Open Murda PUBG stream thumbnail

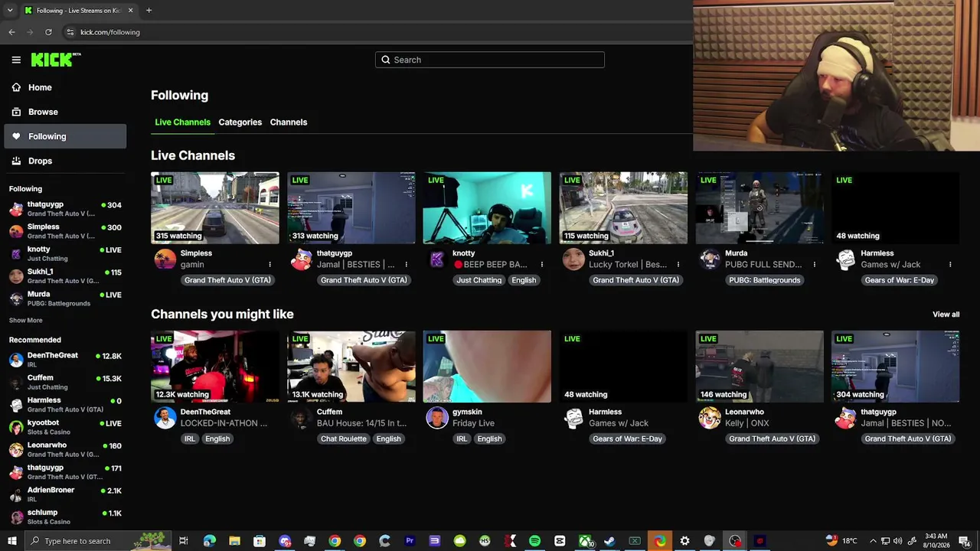tap(759, 208)
